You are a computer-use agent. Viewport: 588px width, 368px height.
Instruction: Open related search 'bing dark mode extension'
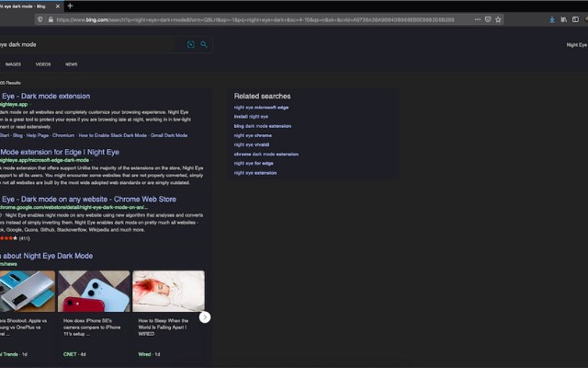(263, 126)
